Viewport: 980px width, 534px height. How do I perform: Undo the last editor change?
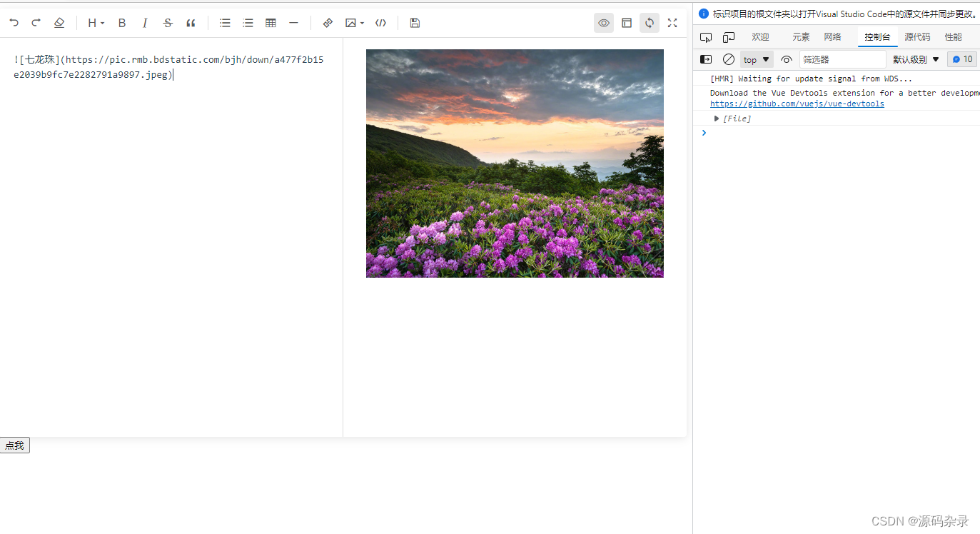[14, 23]
